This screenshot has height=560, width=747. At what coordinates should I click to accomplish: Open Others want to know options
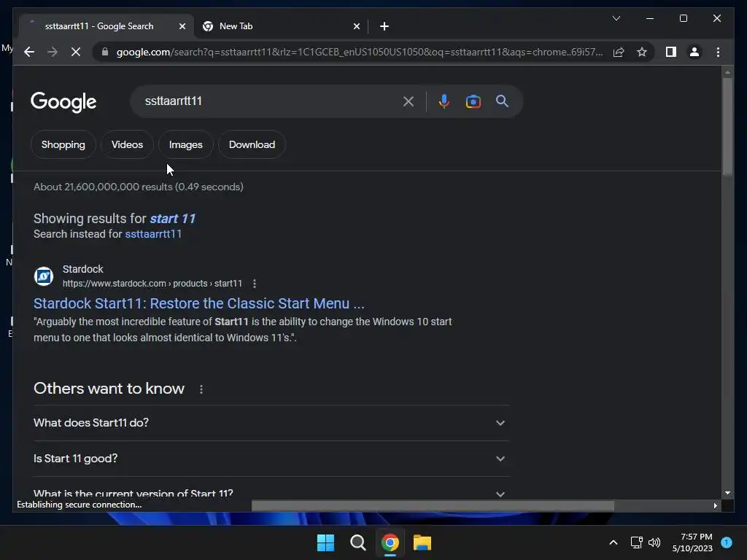click(x=201, y=389)
